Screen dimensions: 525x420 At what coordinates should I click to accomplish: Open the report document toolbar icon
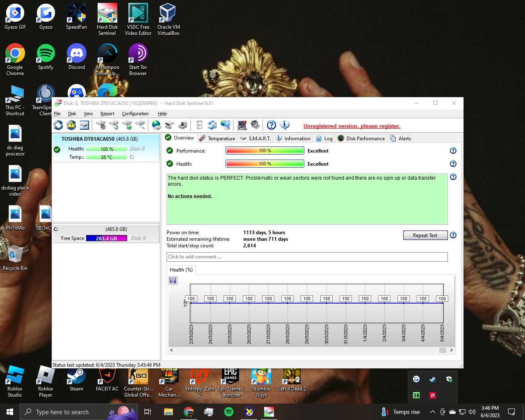199,125
